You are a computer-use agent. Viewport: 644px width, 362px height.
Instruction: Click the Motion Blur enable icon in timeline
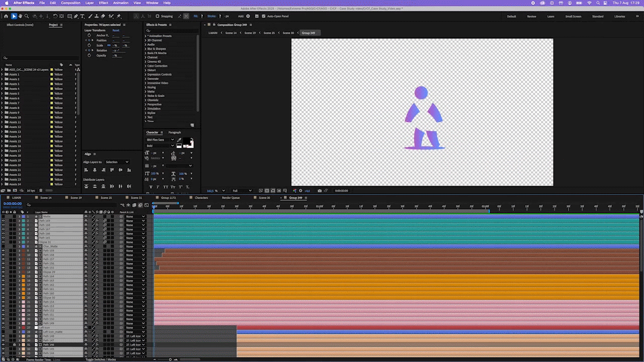pyautogui.click(x=140, y=205)
